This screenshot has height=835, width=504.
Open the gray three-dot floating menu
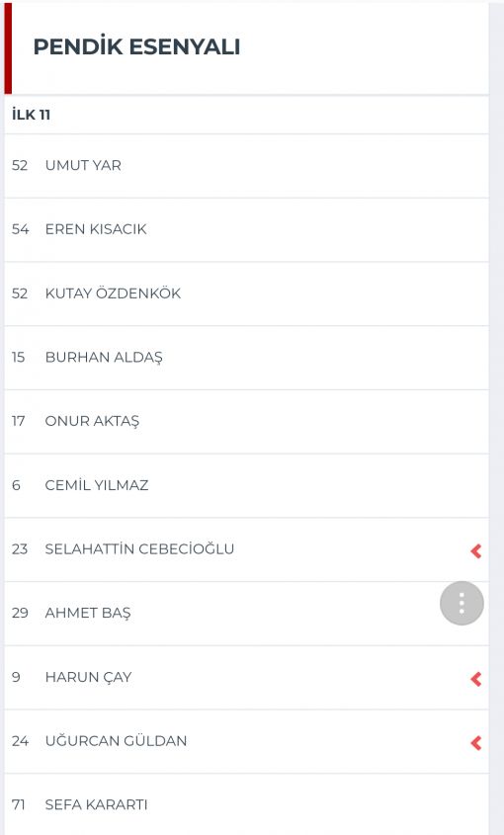[462, 603]
